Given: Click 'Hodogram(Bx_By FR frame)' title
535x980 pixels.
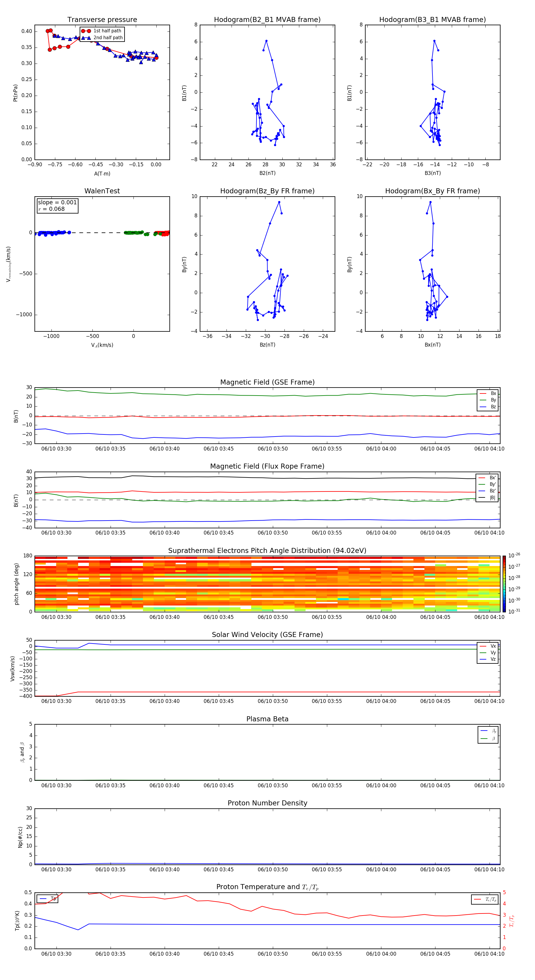Looking at the screenshot, I should coord(432,191).
